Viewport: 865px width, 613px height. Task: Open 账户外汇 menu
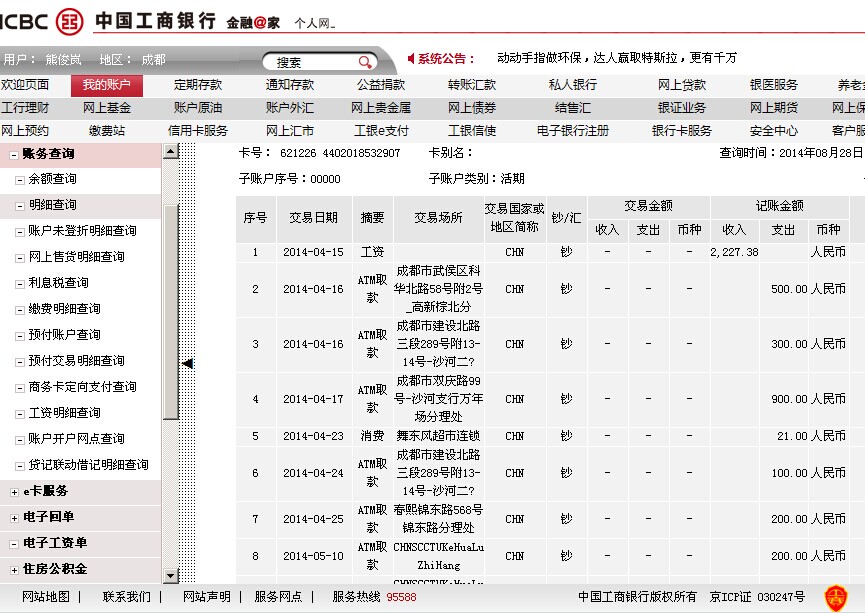(x=290, y=108)
